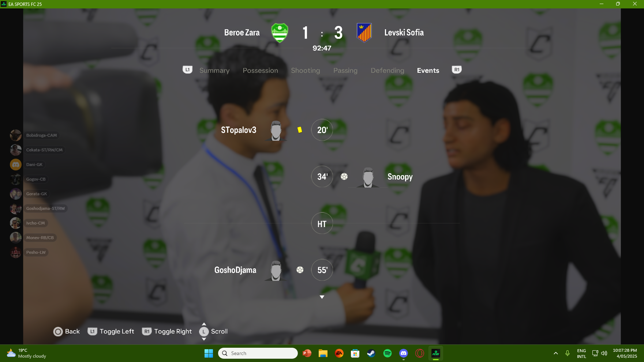
Task: Click STopalov3 player portrait
Action: 276,131
